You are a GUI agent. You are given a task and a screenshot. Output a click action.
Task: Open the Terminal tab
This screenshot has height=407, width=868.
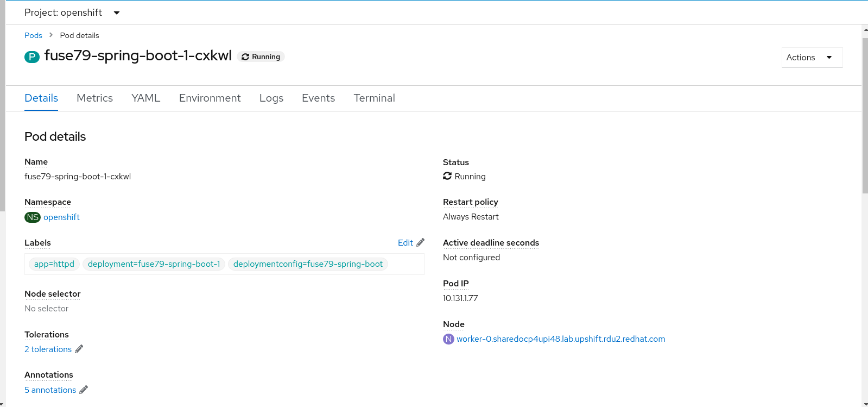coord(374,98)
